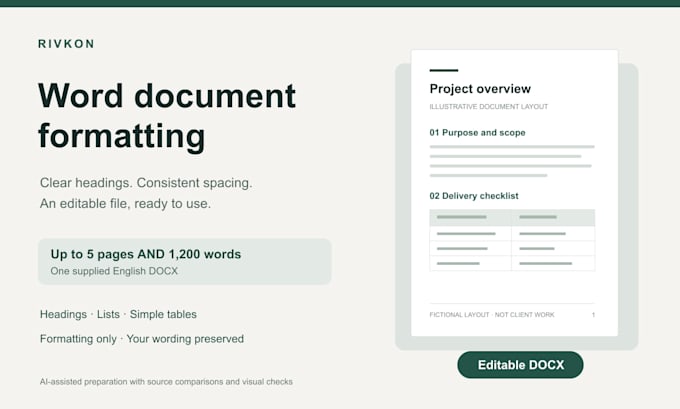Click the '02 Delivery checklist' heading

474,196
